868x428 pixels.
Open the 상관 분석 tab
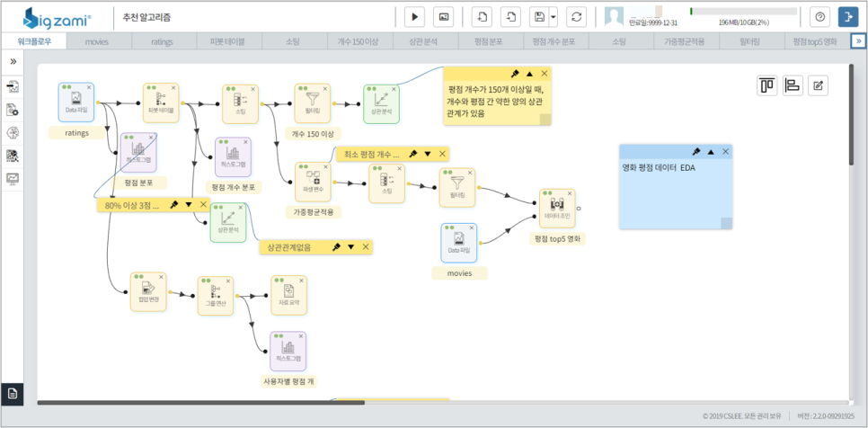click(x=423, y=41)
